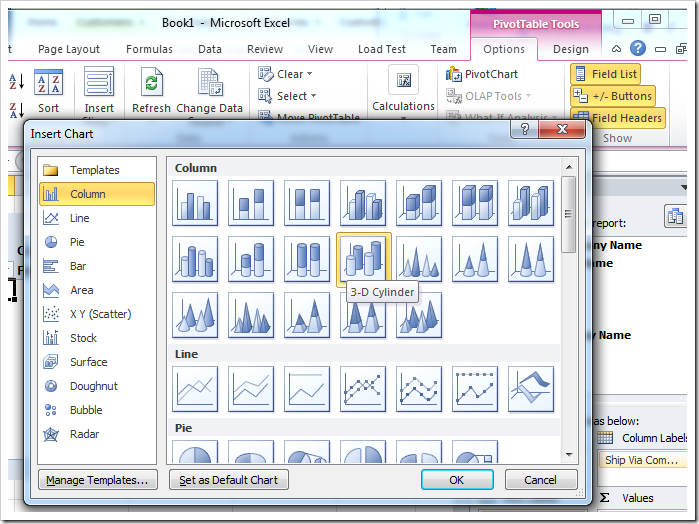Open the Design tab under PivotTable Tools
699x524 pixels.
[x=571, y=49]
